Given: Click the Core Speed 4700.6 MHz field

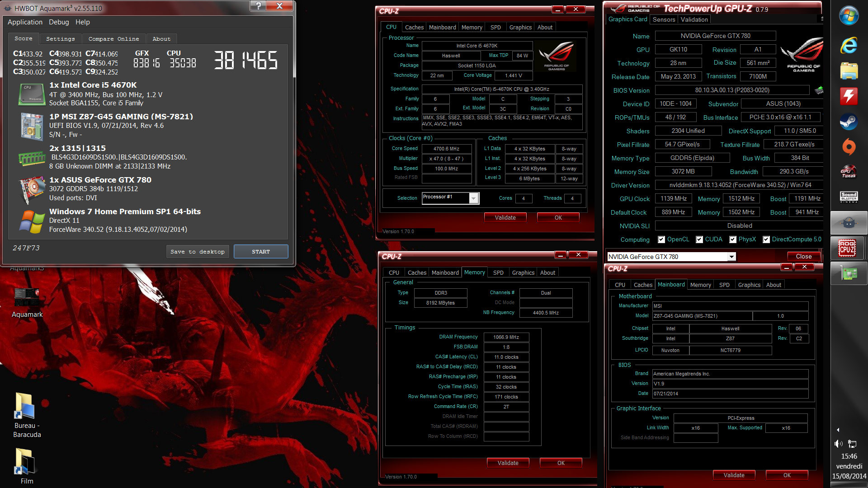Looking at the screenshot, I should 446,149.
